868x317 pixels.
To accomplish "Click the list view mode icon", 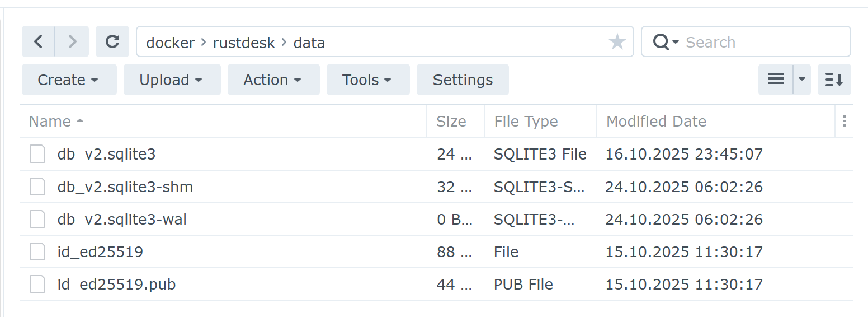I will tap(775, 80).
